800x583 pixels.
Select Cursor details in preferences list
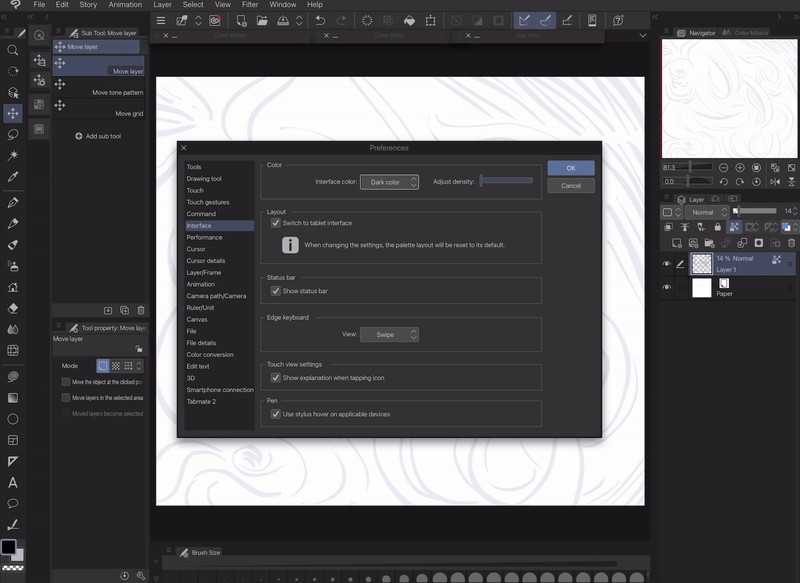pos(206,261)
